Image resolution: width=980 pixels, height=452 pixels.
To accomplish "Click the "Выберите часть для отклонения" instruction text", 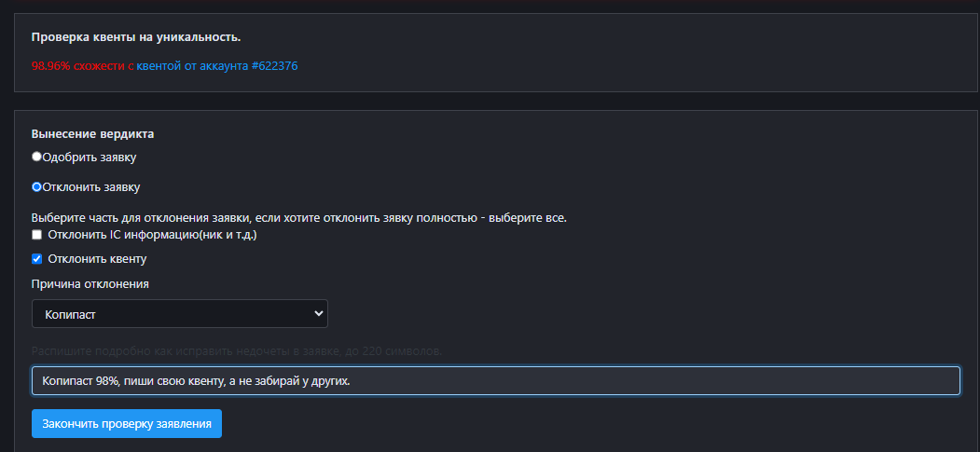I will coord(298,218).
